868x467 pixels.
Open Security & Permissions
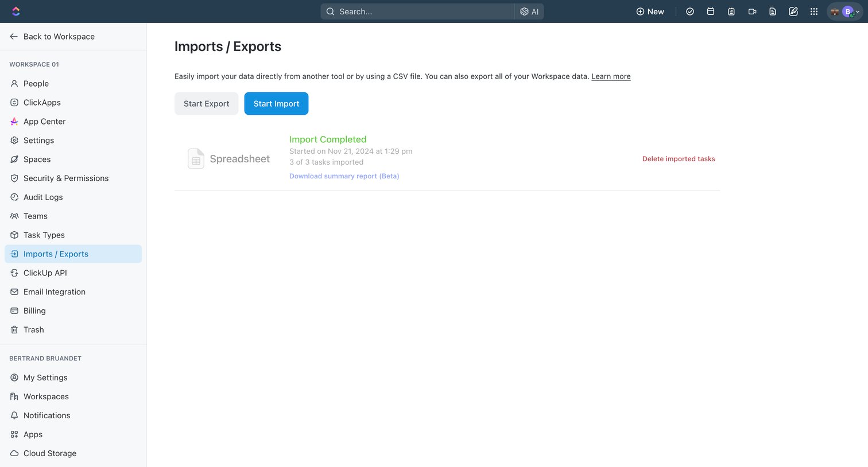click(73, 178)
